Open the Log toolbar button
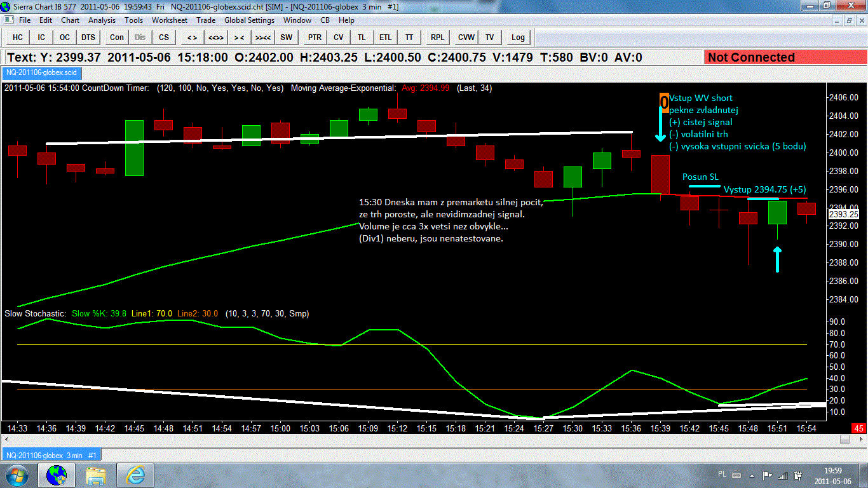The image size is (868, 488). (519, 37)
